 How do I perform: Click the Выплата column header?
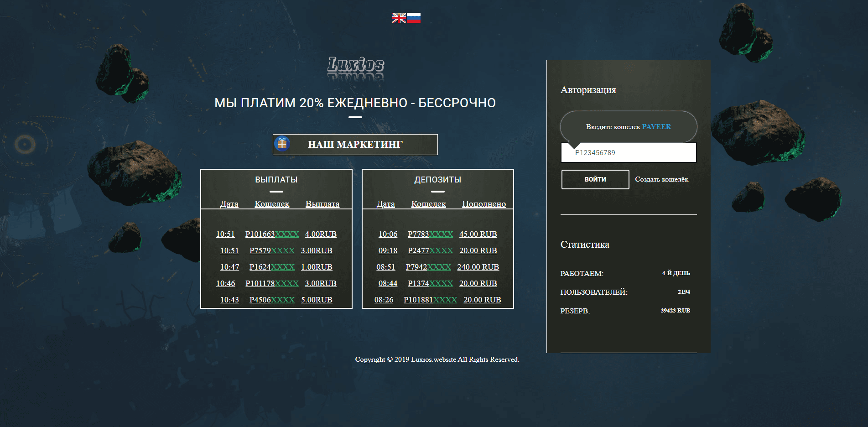coord(322,204)
